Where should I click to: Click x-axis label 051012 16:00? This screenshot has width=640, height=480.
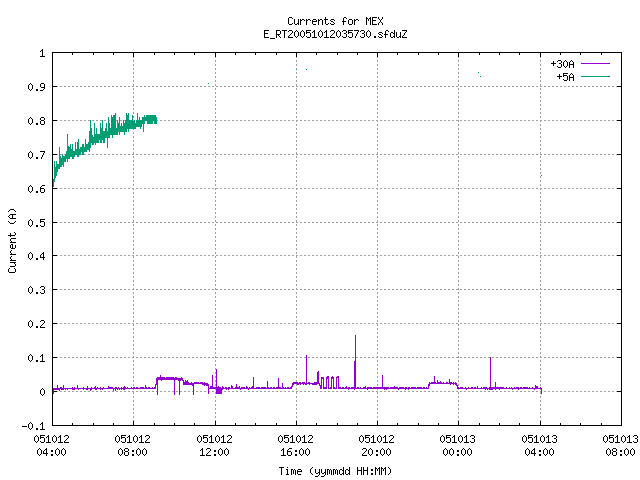click(x=295, y=445)
